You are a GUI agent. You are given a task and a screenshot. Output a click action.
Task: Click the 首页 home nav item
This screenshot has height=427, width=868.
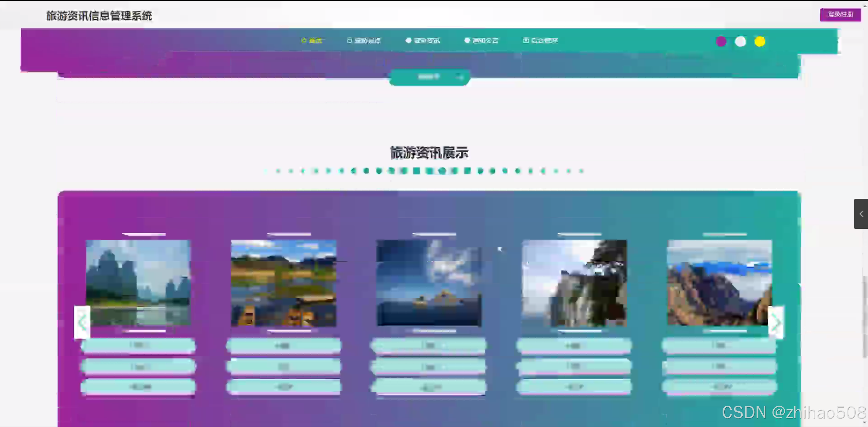tap(315, 40)
